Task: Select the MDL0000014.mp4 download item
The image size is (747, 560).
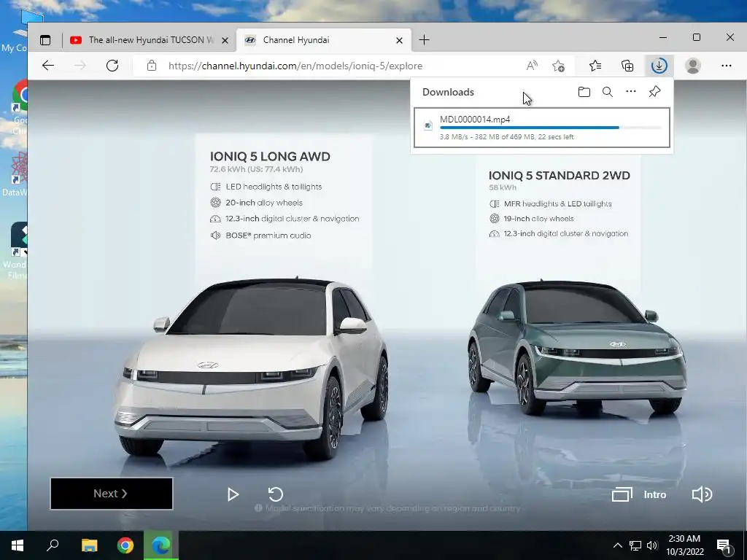Action: coord(542,128)
